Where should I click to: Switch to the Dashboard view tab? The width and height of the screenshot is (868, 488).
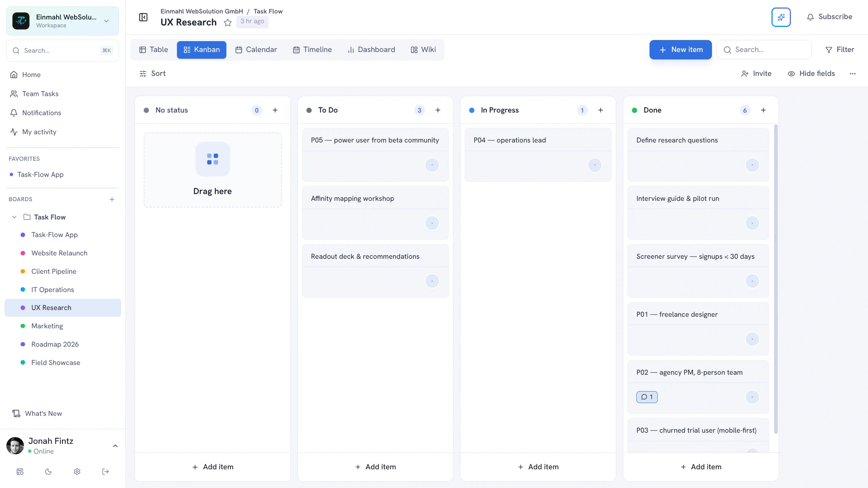click(371, 50)
